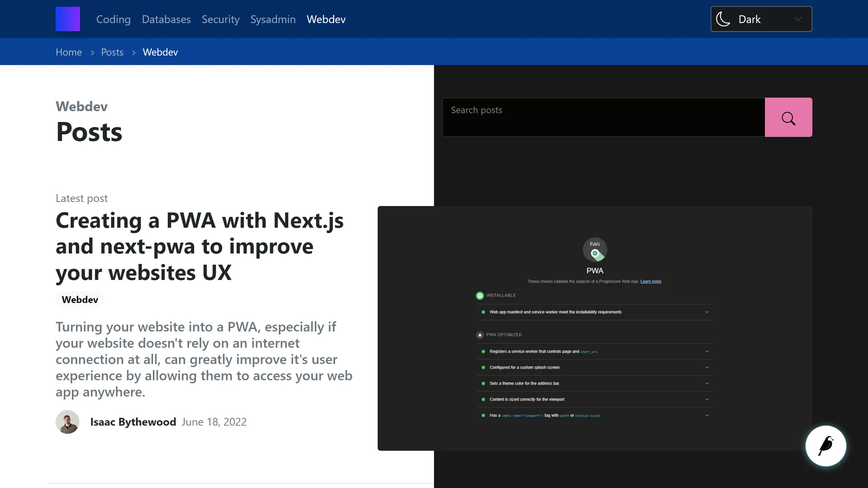This screenshot has width=868, height=488.
Task: Expand the theme color address bar row
Action: click(x=707, y=383)
